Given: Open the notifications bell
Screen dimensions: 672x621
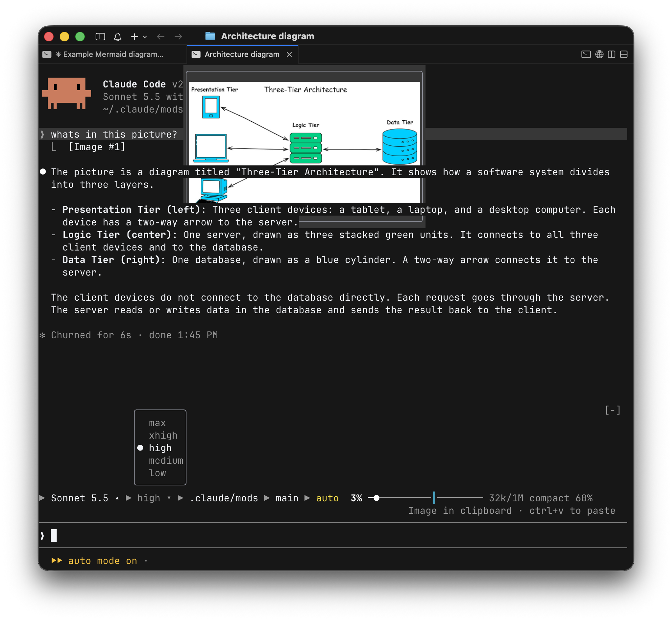Looking at the screenshot, I should click(118, 37).
